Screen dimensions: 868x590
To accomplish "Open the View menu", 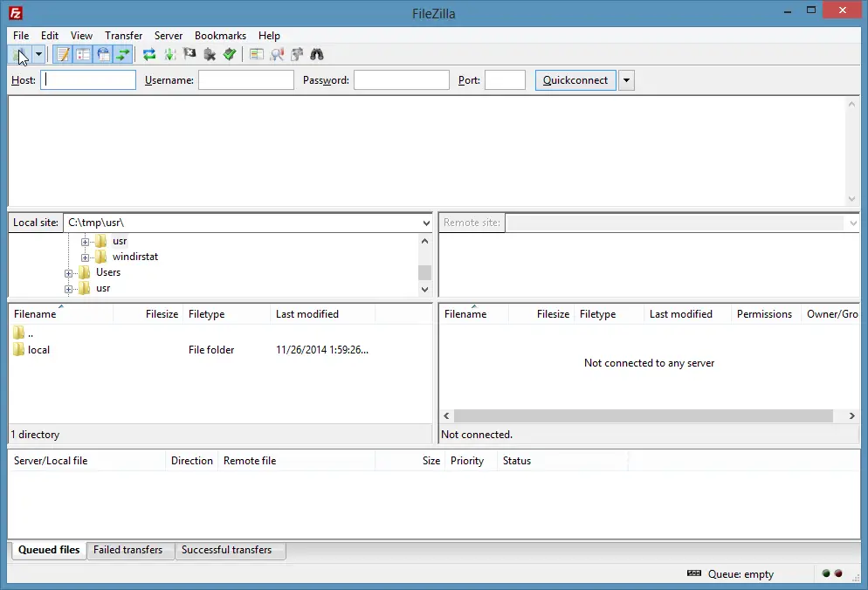I will pyautogui.click(x=81, y=36).
